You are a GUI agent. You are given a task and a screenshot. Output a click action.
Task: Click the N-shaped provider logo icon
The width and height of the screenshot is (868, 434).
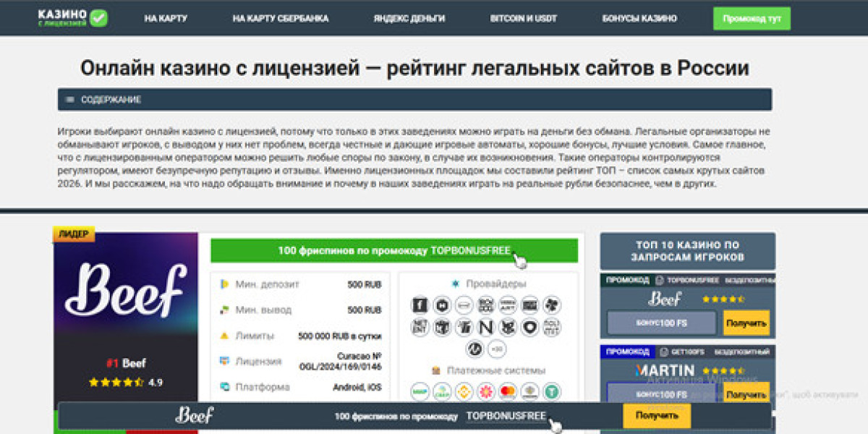coord(486,327)
